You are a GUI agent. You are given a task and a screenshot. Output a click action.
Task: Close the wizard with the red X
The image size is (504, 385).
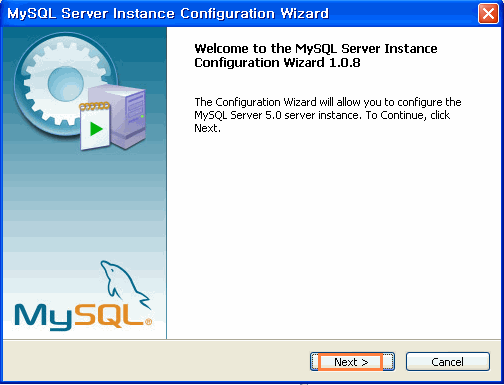point(488,14)
